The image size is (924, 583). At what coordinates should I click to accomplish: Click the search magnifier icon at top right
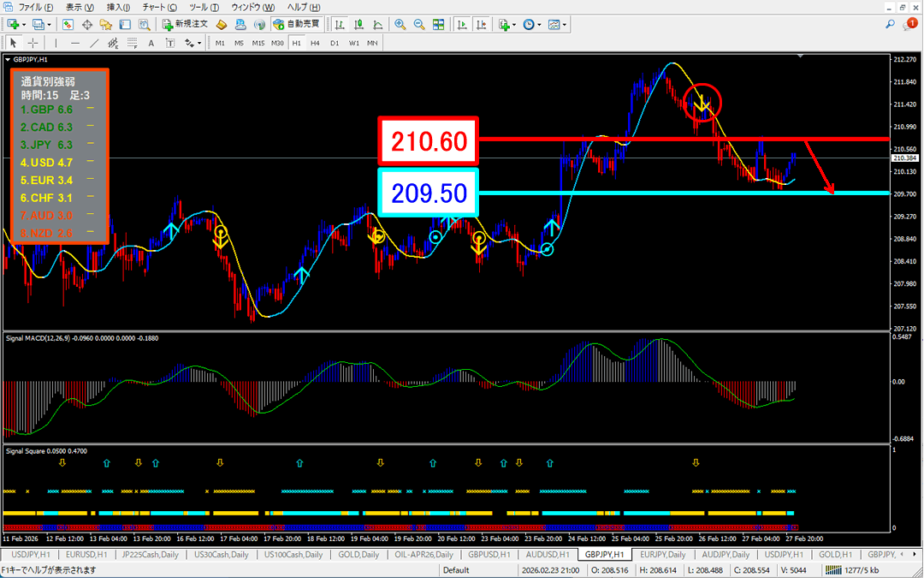[891, 24]
